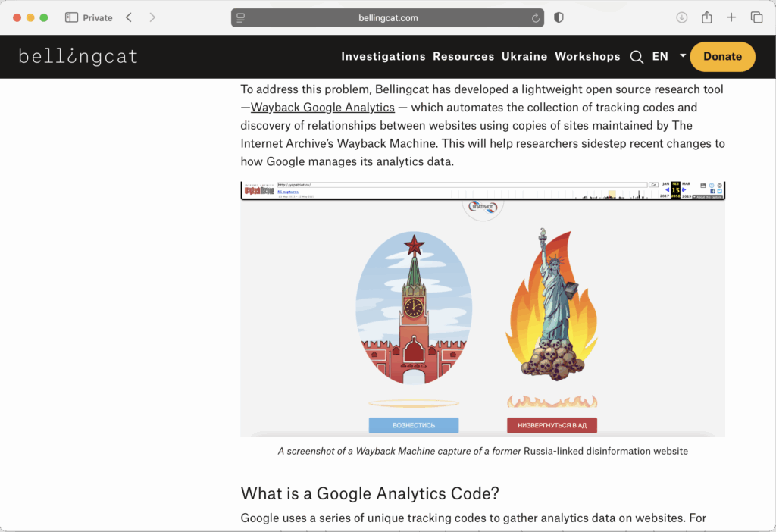Open the Investigations menu
776x532 pixels.
383,57
